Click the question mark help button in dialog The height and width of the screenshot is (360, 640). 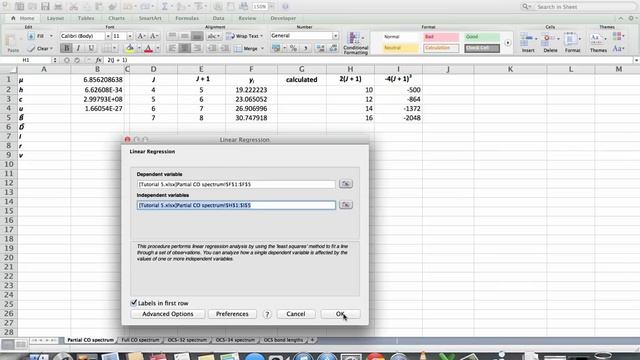point(267,314)
